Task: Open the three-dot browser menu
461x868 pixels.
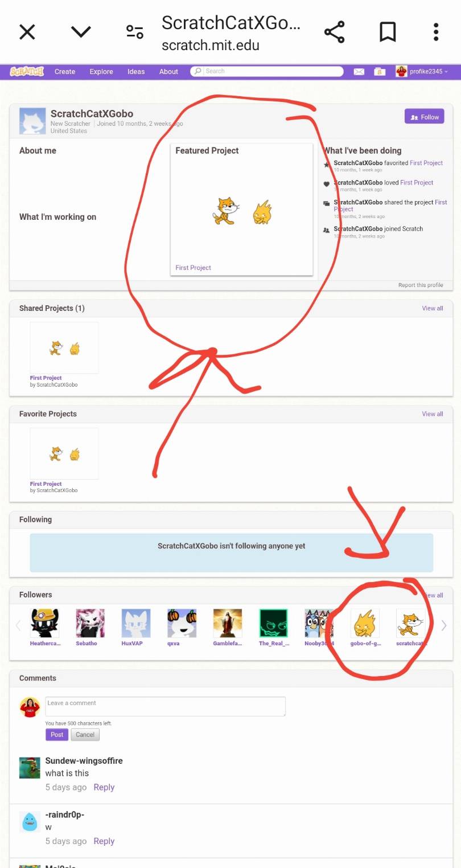Action: [436, 32]
